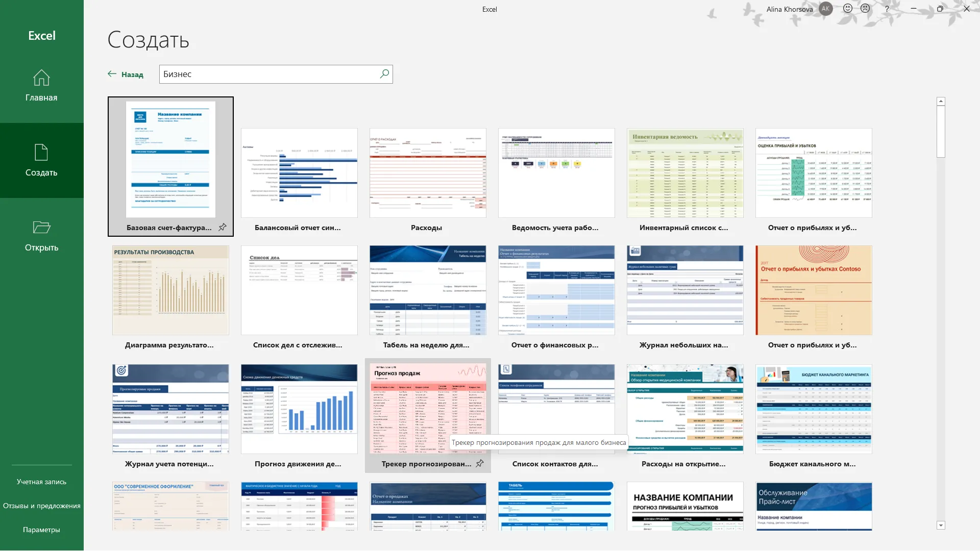Select the Расходы template thumbnail

click(x=428, y=173)
